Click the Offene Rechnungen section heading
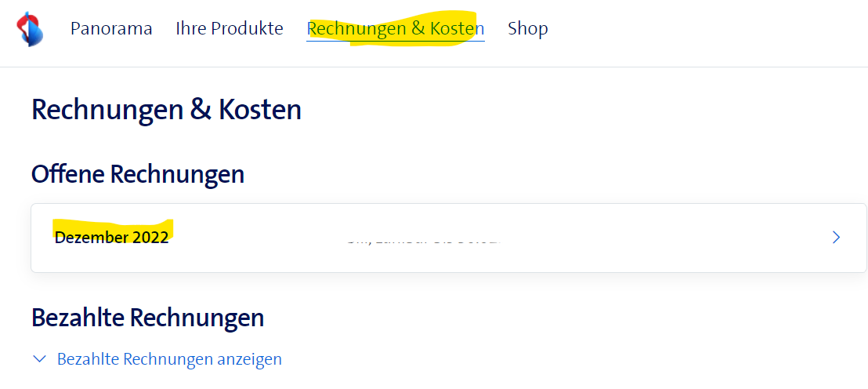Image resolution: width=868 pixels, height=389 pixels. tap(138, 174)
